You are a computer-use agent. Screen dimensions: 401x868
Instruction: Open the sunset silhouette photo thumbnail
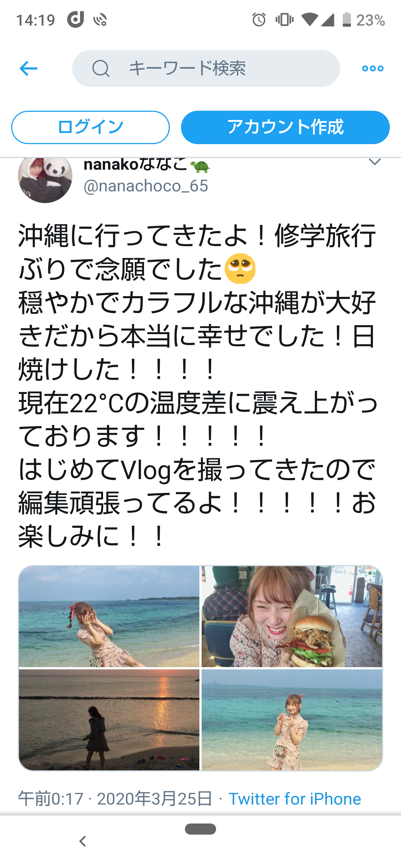pyautogui.click(x=109, y=720)
